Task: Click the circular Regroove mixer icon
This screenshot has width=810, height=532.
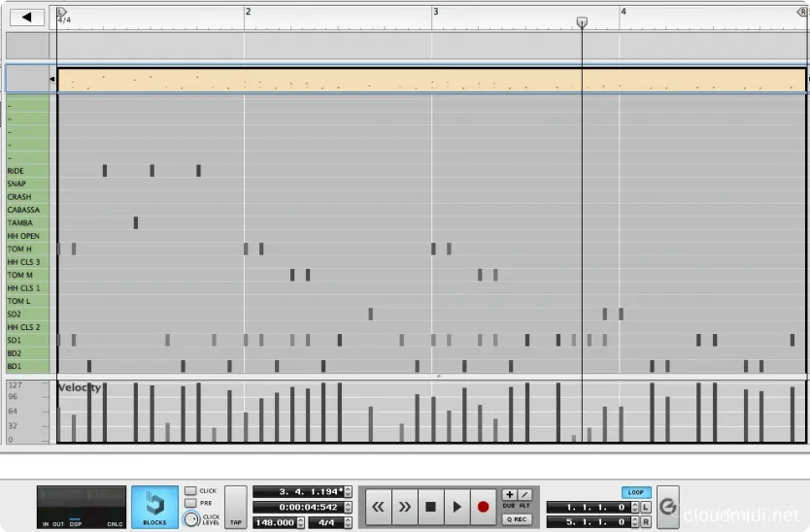Action: pos(667,507)
